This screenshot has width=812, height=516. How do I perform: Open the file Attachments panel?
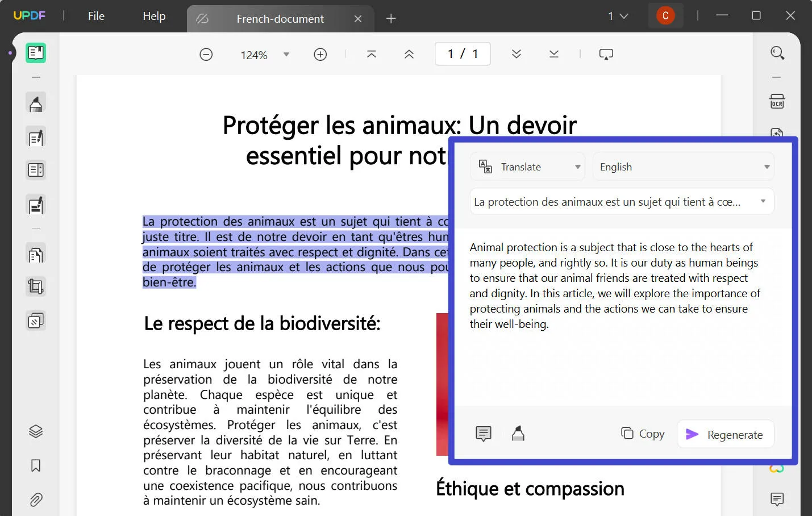click(x=36, y=500)
